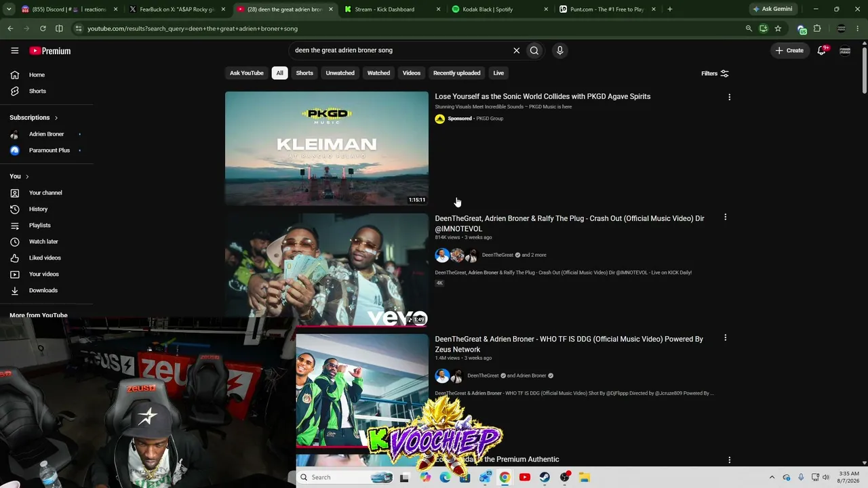The image size is (868, 488).
Task: Click the Chrome address bar URL
Action: [x=193, y=28]
